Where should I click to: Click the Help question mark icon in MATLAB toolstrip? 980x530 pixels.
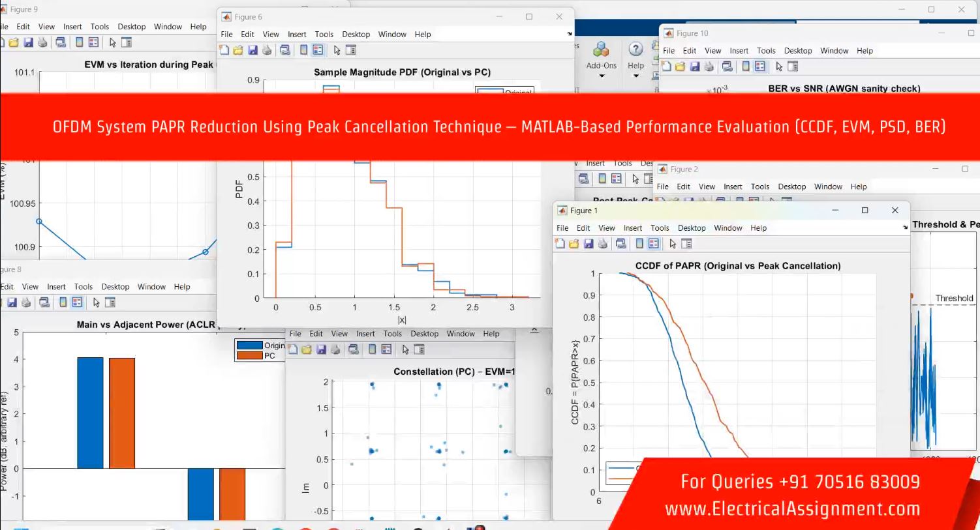pyautogui.click(x=635, y=49)
